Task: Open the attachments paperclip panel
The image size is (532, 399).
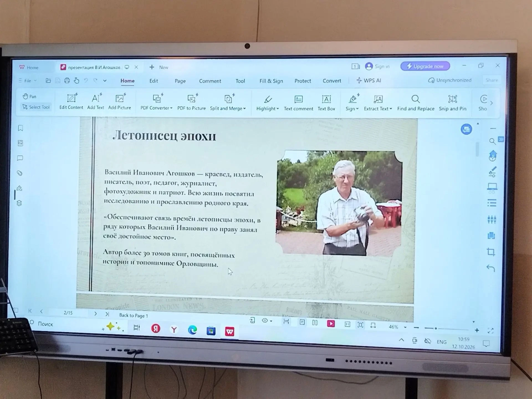Action: [20, 173]
